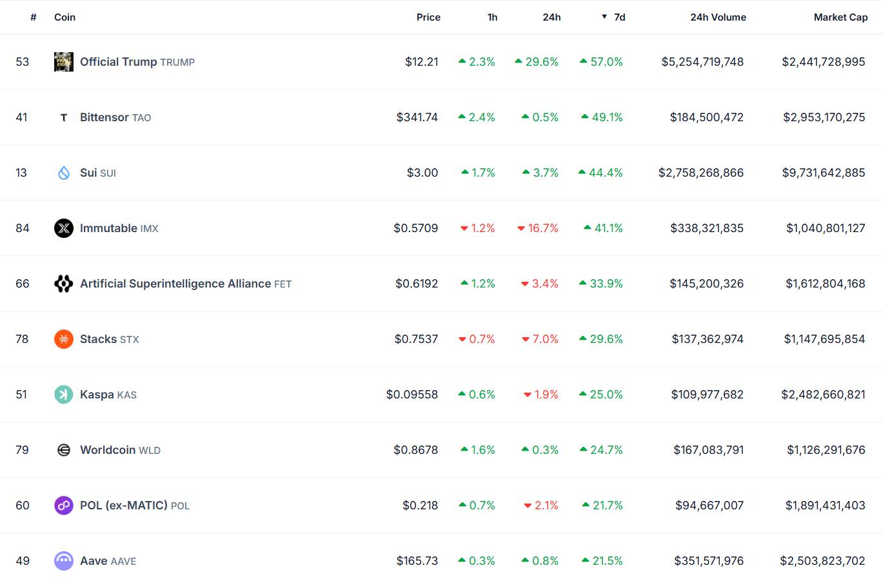Screen dimensions: 883x588
Task: Click the Aave ghost logo icon
Action: tap(64, 561)
